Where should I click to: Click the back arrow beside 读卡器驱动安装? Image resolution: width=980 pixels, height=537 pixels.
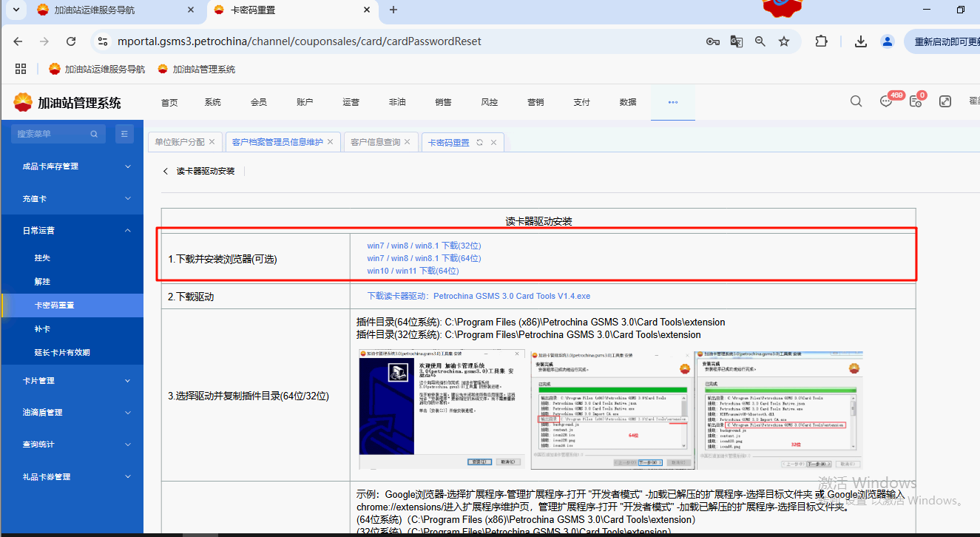166,171
